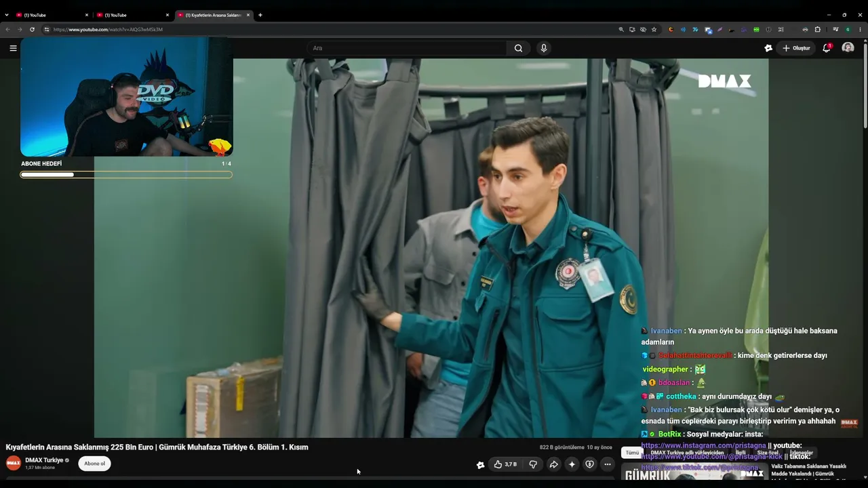The height and width of the screenshot is (488, 868).
Task: Open the media control playlist icon
Action: (x=835, y=30)
